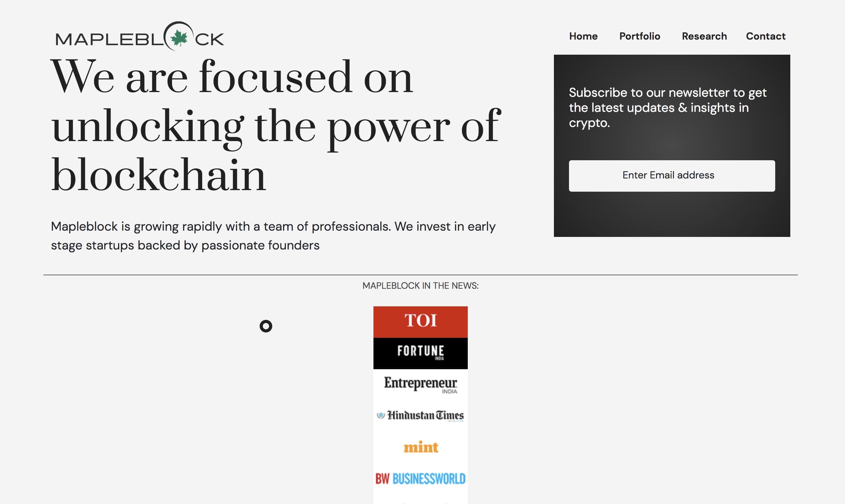The width and height of the screenshot is (845, 504).
Task: Go to the Portfolio page
Action: [639, 36]
